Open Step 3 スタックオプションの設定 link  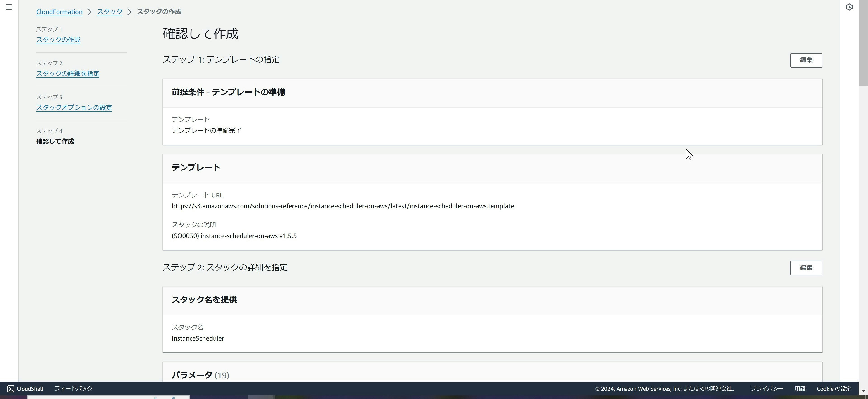tap(74, 107)
